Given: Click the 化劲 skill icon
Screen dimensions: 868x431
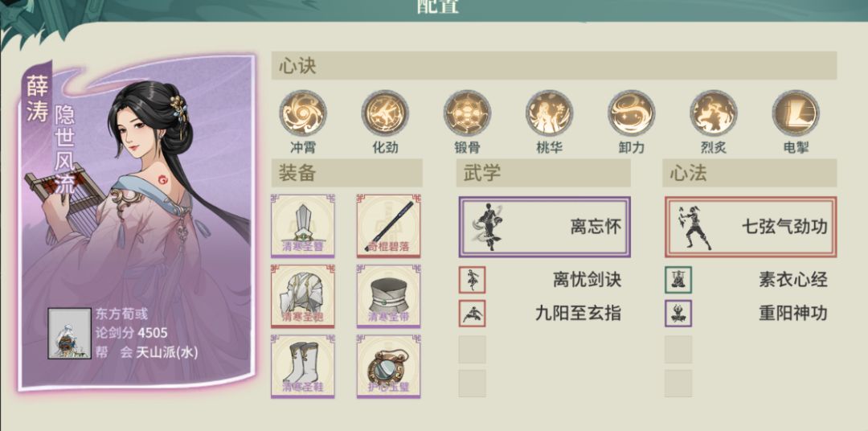Looking at the screenshot, I should (x=385, y=113).
